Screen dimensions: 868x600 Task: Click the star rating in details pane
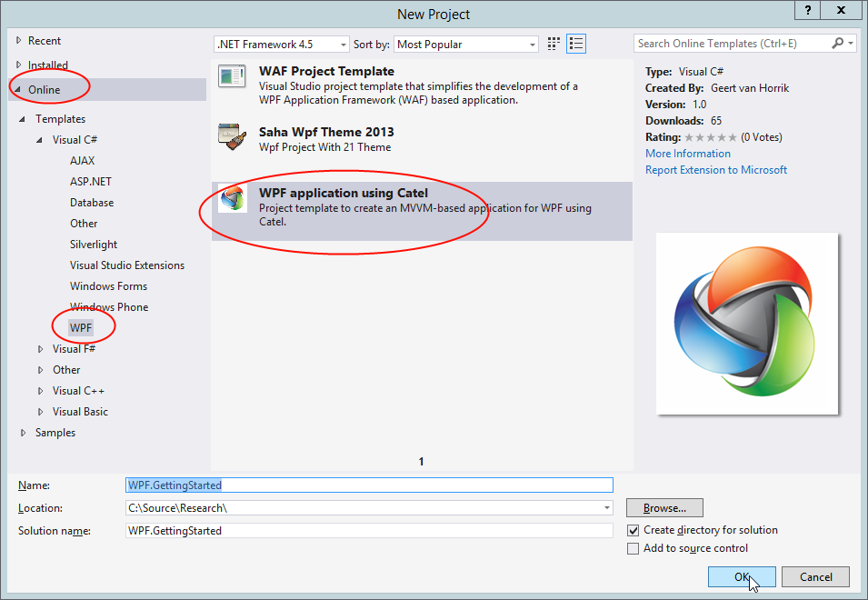pyautogui.click(x=711, y=137)
